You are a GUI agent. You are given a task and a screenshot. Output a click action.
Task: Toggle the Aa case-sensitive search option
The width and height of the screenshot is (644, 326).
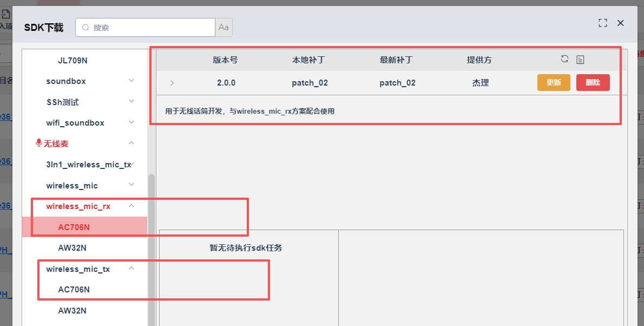click(x=224, y=28)
